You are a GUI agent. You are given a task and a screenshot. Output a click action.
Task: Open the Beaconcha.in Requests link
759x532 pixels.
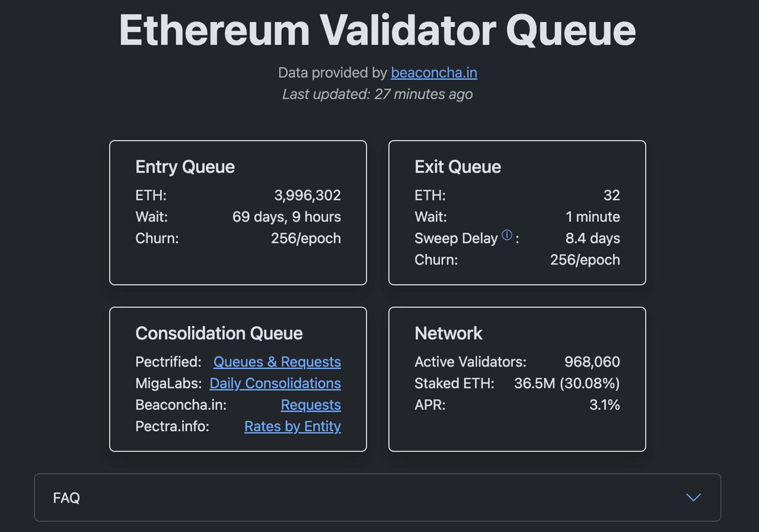311,404
